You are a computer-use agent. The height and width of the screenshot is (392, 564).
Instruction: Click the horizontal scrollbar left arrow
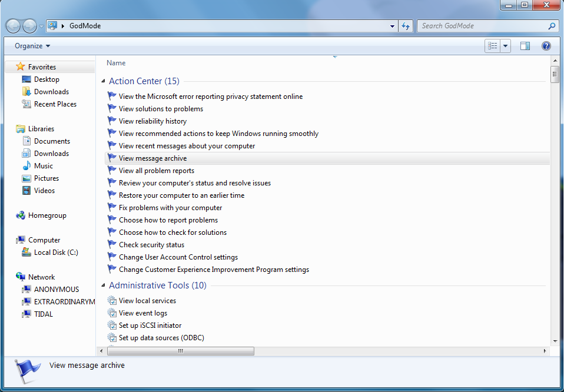[x=101, y=351]
